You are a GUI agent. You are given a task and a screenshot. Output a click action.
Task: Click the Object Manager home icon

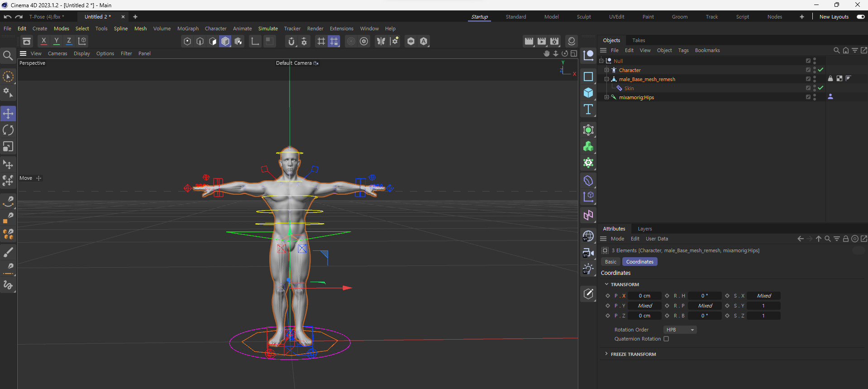click(846, 50)
